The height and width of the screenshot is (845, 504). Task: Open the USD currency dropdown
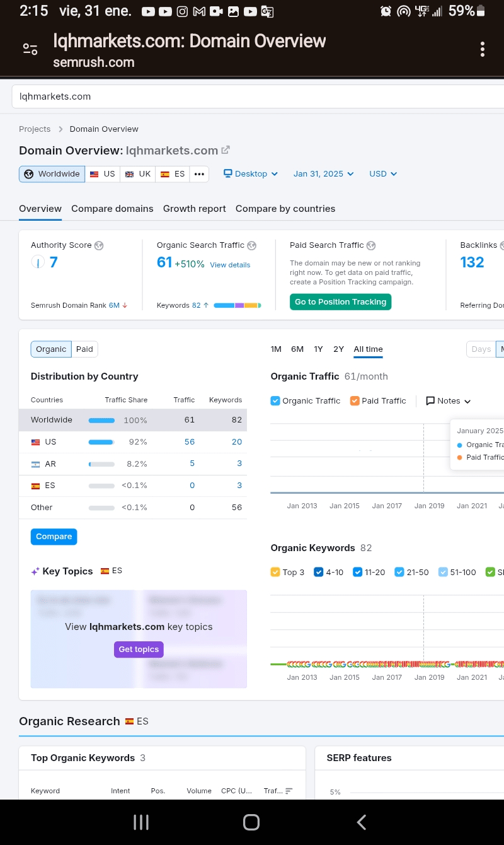(x=383, y=174)
